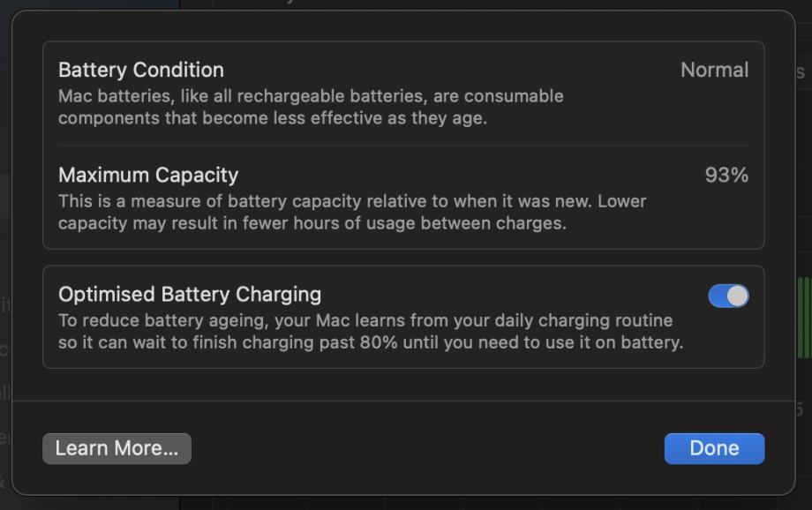
Task: Click the Optimised Battery Charging title
Action: (190, 294)
